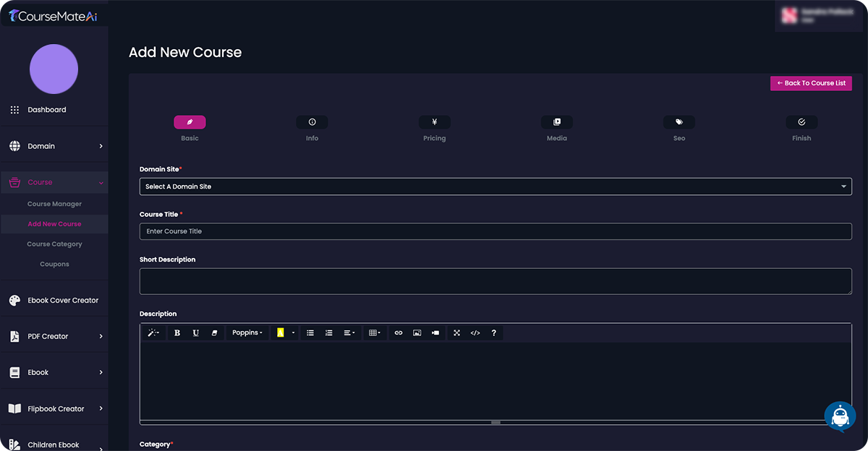Viewport: 868px width, 451px height.
Task: Select the magic wand AI tool in editor
Action: pyautogui.click(x=153, y=332)
